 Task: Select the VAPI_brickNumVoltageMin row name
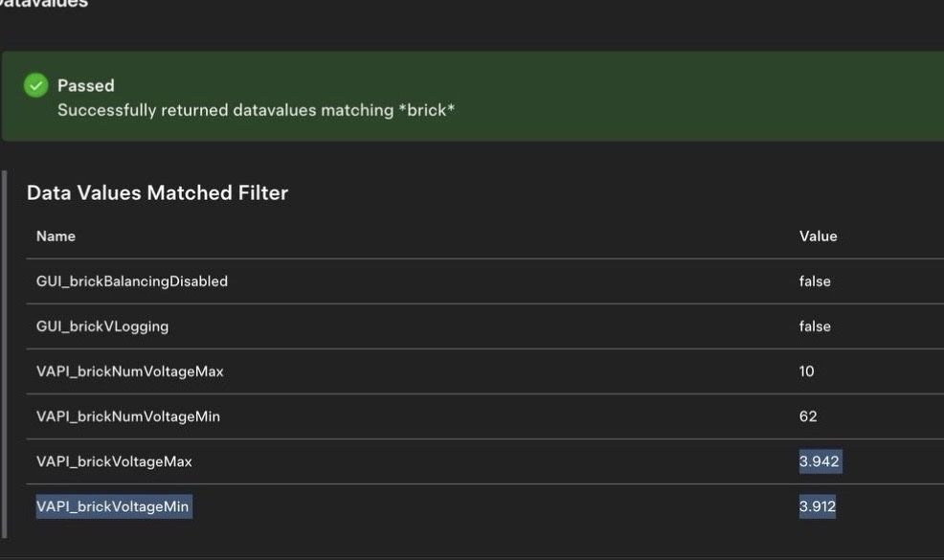point(128,416)
